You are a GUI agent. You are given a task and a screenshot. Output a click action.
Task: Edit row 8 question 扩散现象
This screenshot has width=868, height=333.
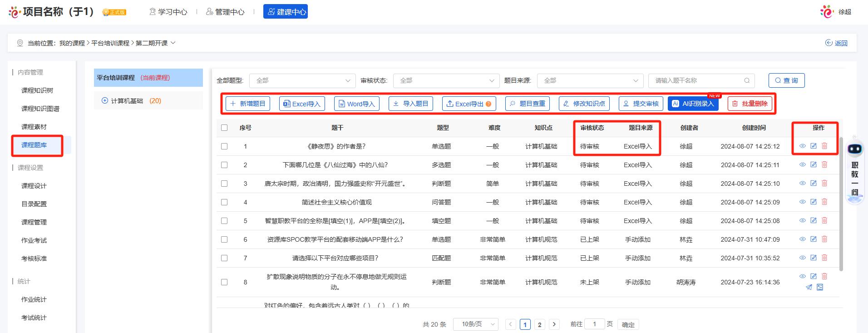click(x=814, y=276)
